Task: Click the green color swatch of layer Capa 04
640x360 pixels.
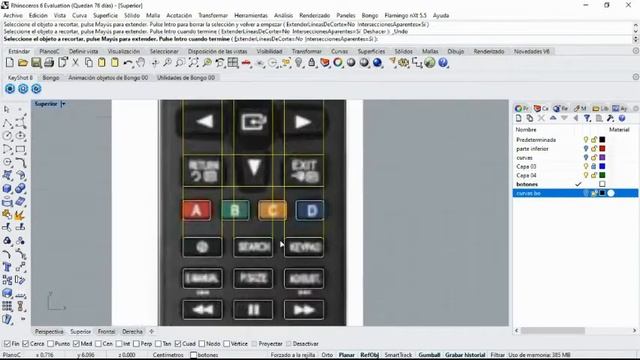Action: coord(602,176)
